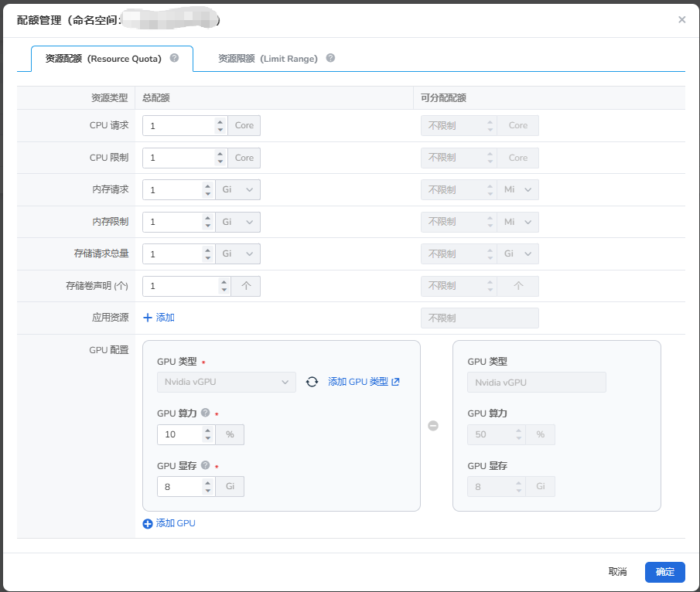Click the allocatable 应用资源 不限制 field
This screenshot has width=700, height=592.
[480, 318]
